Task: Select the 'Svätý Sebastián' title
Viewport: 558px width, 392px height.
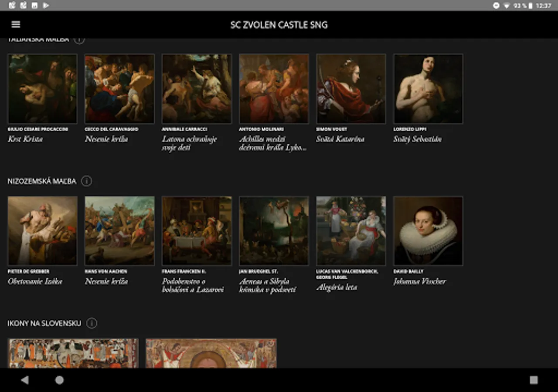Action: click(417, 139)
